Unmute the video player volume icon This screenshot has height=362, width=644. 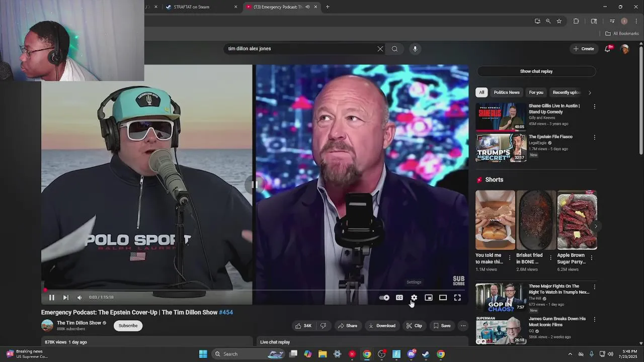79,298
